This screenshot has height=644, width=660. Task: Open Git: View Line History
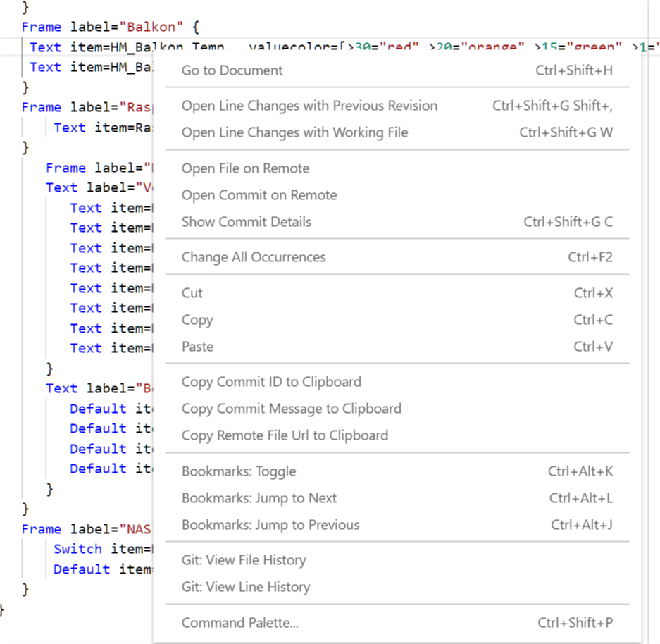[246, 587]
